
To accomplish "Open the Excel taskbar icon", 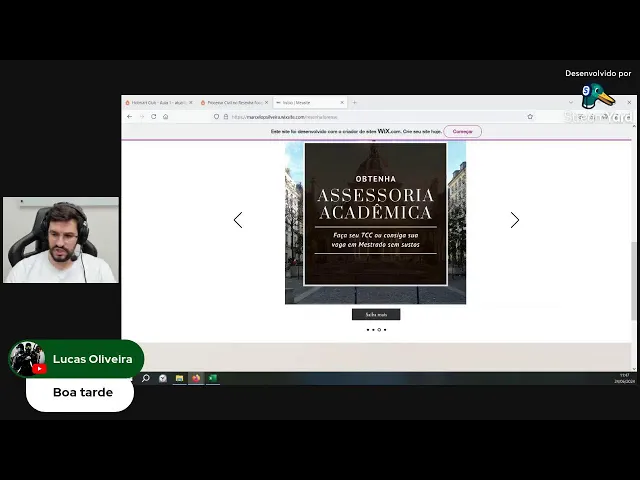I will pyautogui.click(x=213, y=378).
